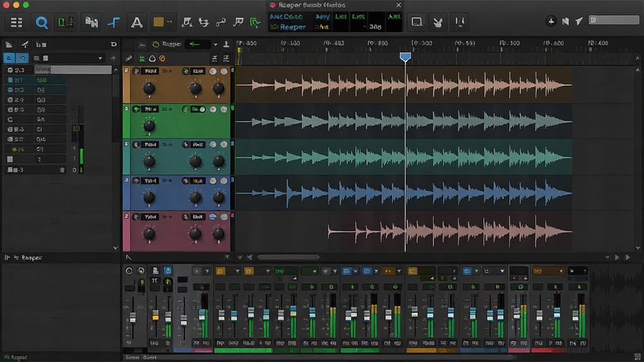Click the white ring icon above the orange track
The height and width of the screenshot is (362, 644).
[152, 58]
